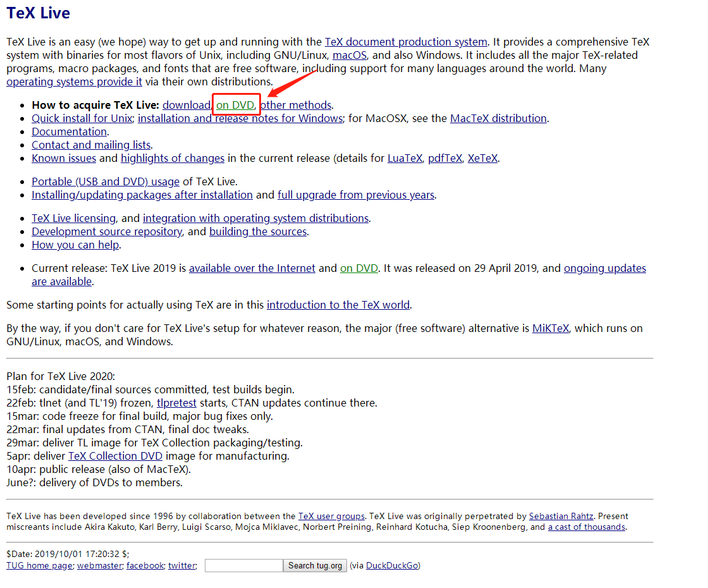The height and width of the screenshot is (588, 708).
Task: Open full upgrade from previous years link
Action: (357, 195)
